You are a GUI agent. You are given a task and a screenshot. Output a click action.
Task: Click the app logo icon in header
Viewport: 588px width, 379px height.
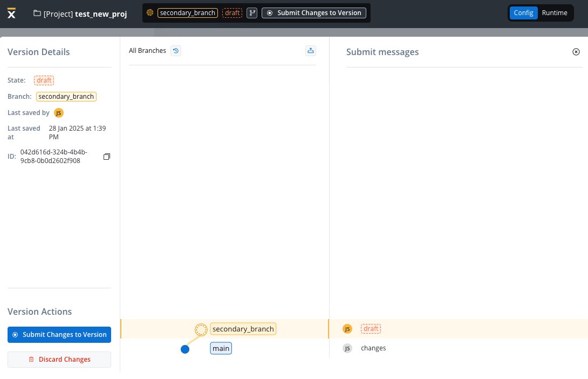point(12,13)
